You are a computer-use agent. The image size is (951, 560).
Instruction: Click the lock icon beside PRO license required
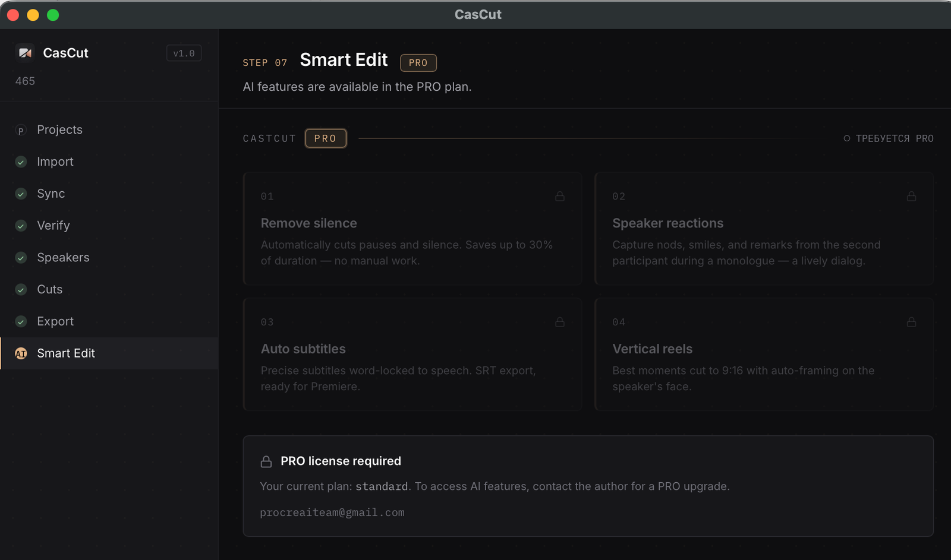pyautogui.click(x=266, y=461)
